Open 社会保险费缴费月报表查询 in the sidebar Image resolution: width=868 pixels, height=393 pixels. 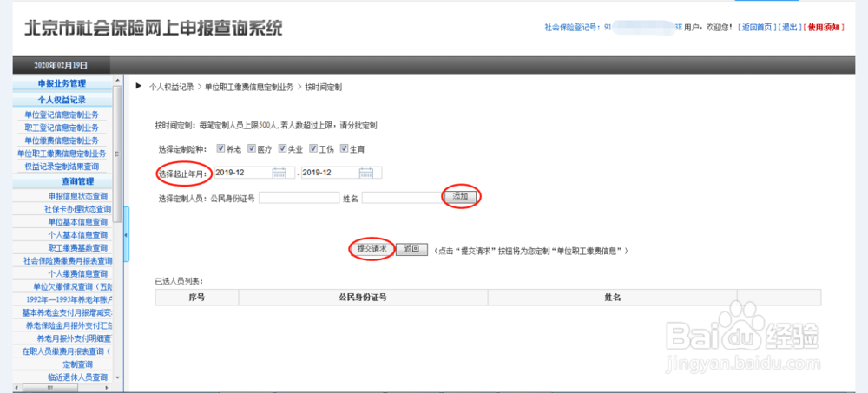tap(68, 261)
